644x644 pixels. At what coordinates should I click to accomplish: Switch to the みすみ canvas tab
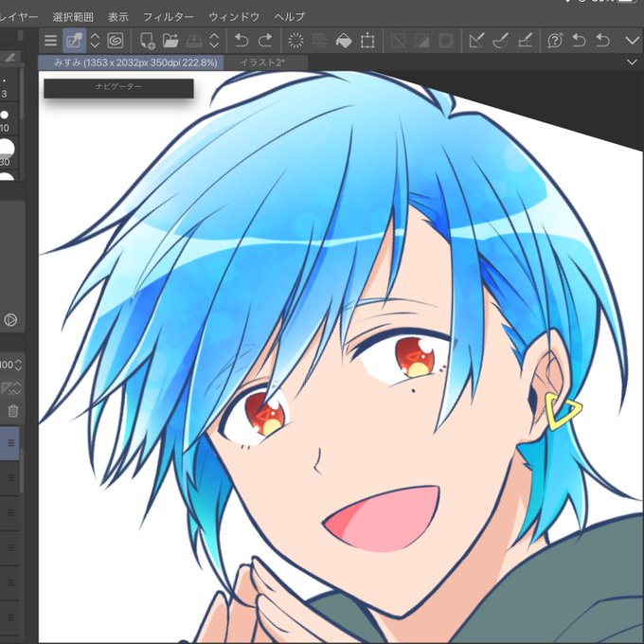pos(131,63)
